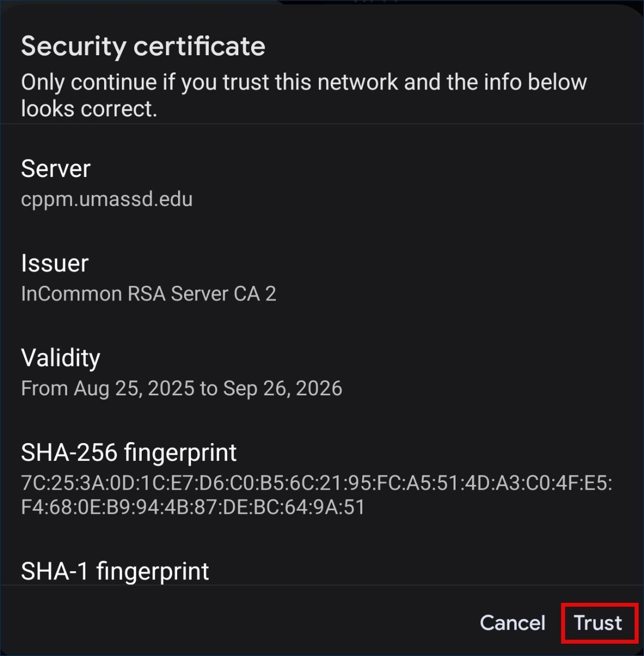Screen dimensions: 644x656
Task: Click the Sep 26, 2026 expiry date
Action: pyautogui.click(x=283, y=388)
